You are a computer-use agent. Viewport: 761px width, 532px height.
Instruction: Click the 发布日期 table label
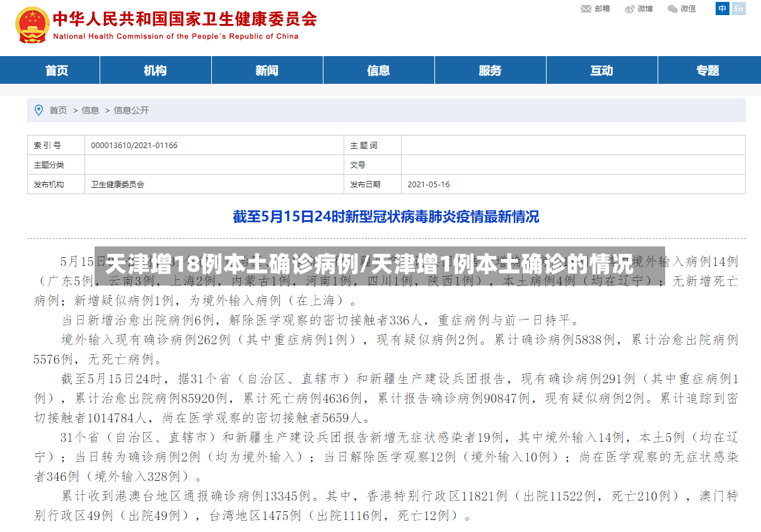pos(365,185)
